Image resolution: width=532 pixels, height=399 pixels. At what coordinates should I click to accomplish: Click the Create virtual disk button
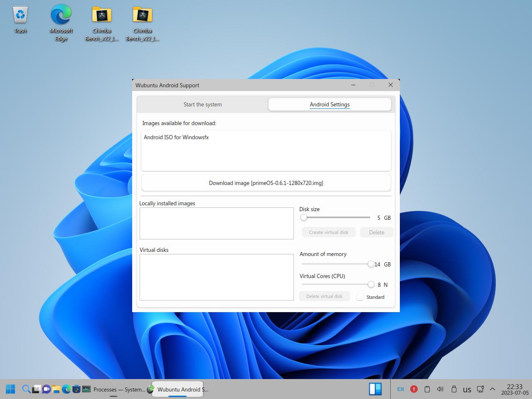tap(329, 232)
